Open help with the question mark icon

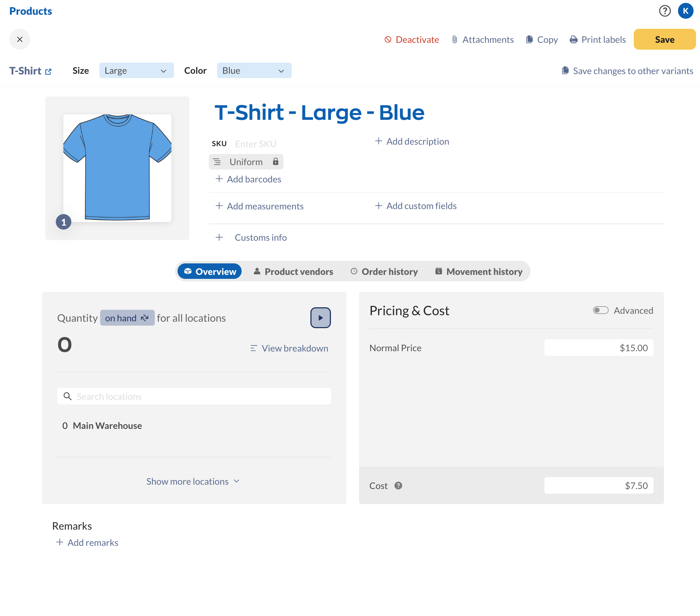(x=665, y=11)
